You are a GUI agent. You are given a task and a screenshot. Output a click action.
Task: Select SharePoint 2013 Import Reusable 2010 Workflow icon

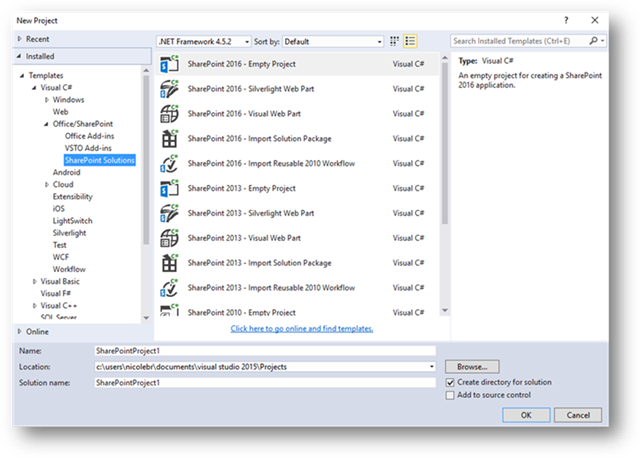[169, 288]
